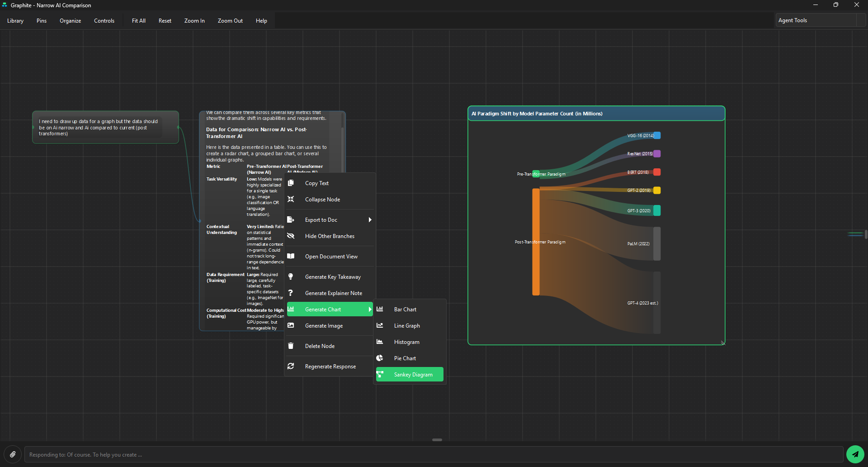The height and width of the screenshot is (467, 868).
Task: Click the Collapse Node icon
Action: 291,199
